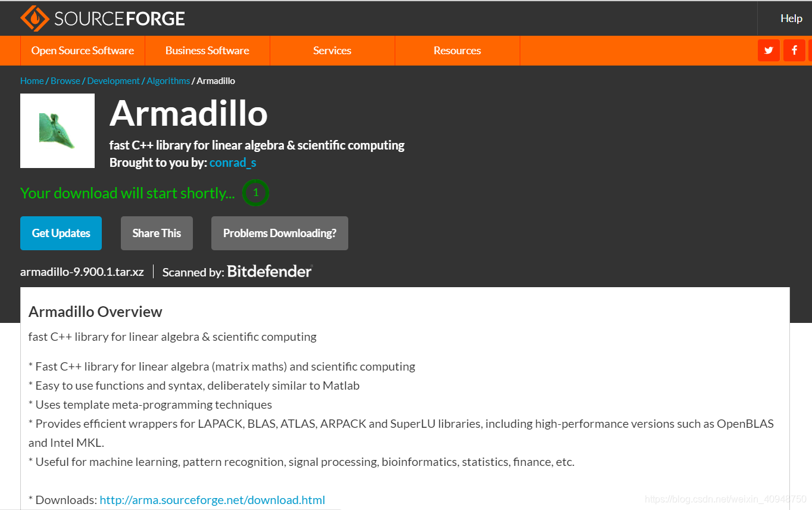812x510 pixels.
Task: Click the download countdown circle
Action: click(255, 192)
